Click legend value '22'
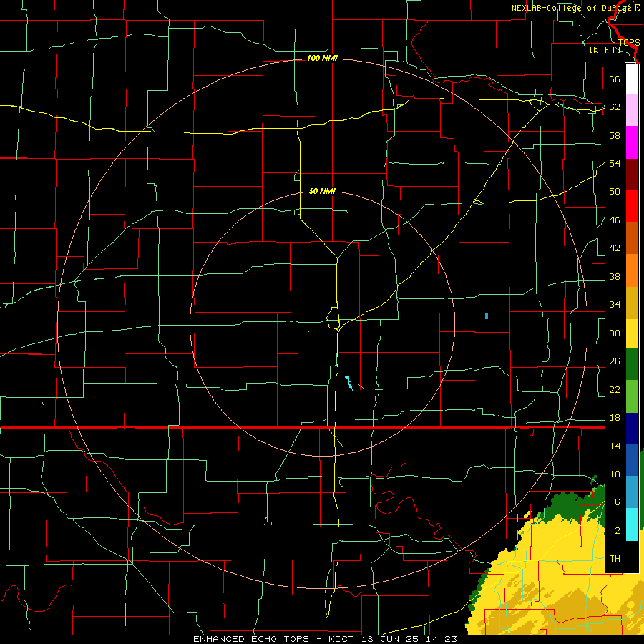This screenshot has width=644, height=644. [615, 389]
